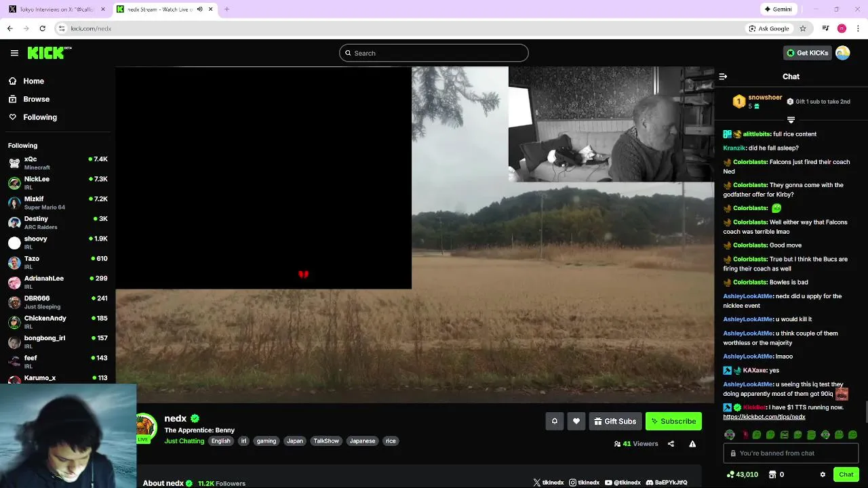
Task: Open a new browser tab
Action: pos(226,9)
